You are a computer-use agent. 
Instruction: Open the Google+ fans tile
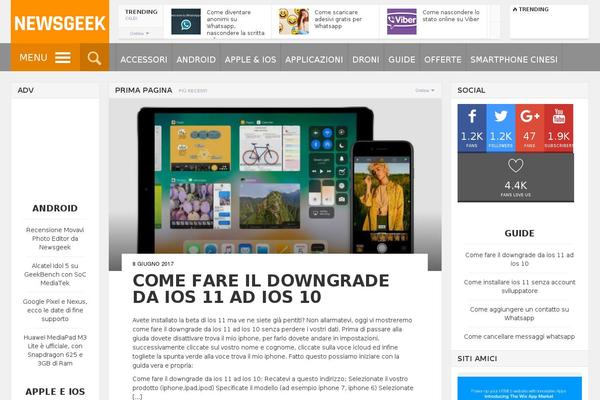pyautogui.click(x=530, y=128)
